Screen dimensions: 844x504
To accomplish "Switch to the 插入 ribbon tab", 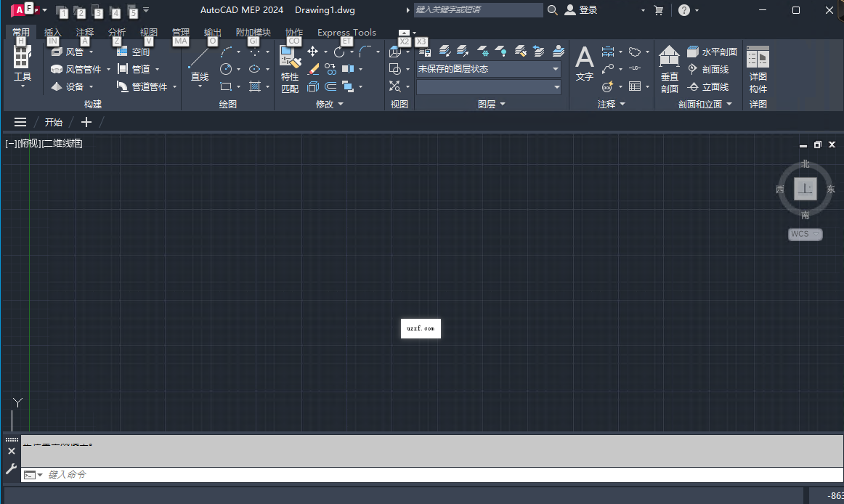I will pyautogui.click(x=52, y=32).
